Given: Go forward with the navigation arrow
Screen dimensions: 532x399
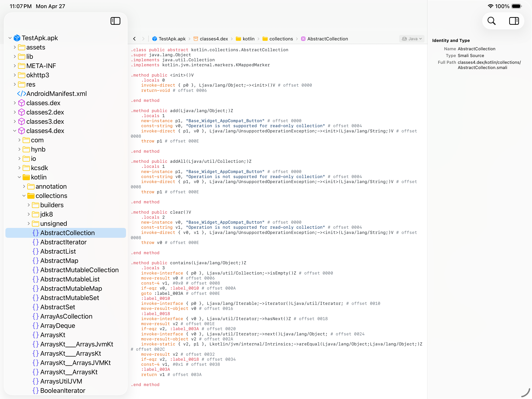Looking at the screenshot, I should pyautogui.click(x=143, y=39).
